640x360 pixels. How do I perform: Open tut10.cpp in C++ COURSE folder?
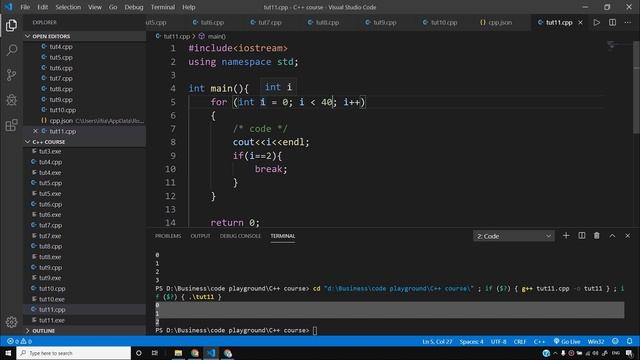(x=52, y=288)
